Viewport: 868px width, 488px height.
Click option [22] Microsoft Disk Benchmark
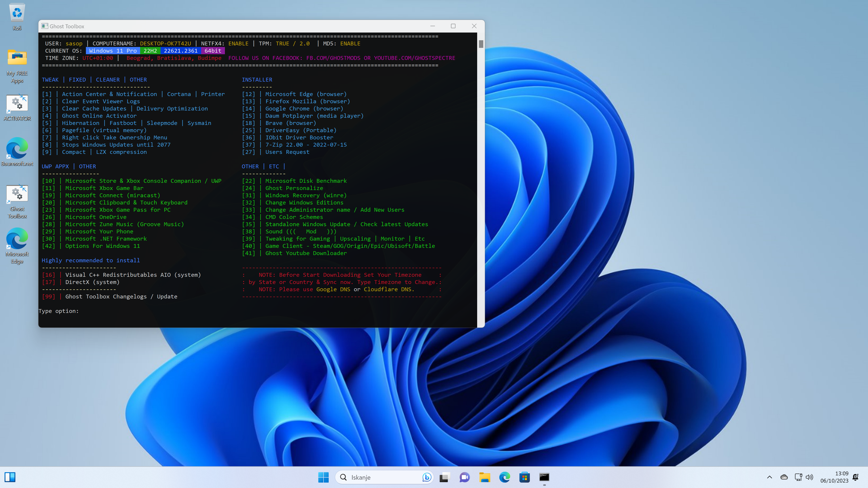[x=294, y=181]
